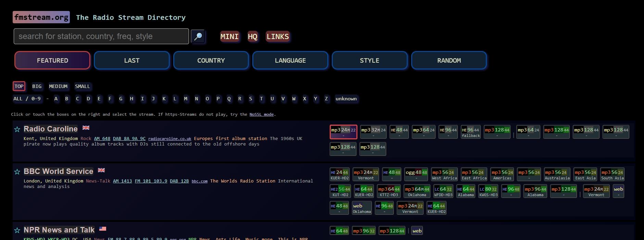
Task: Favorite Radio Caroline with its star
Action: click(x=17, y=129)
